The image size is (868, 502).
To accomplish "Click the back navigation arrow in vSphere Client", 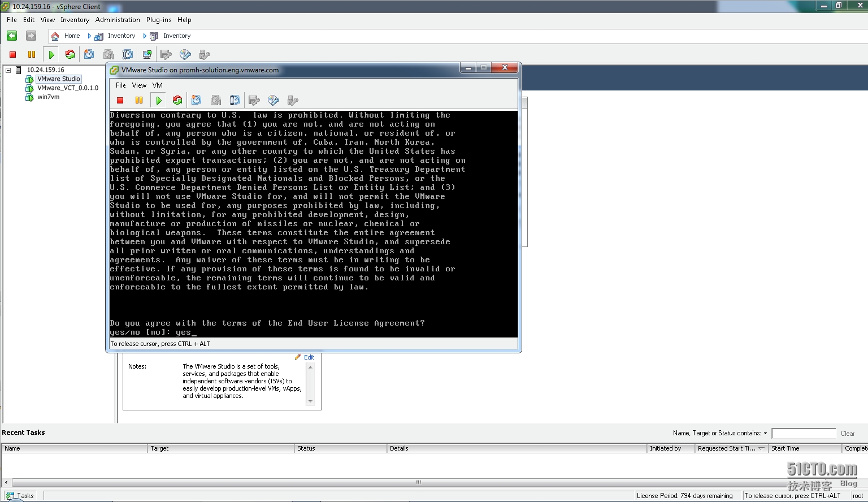I will 12,36.
